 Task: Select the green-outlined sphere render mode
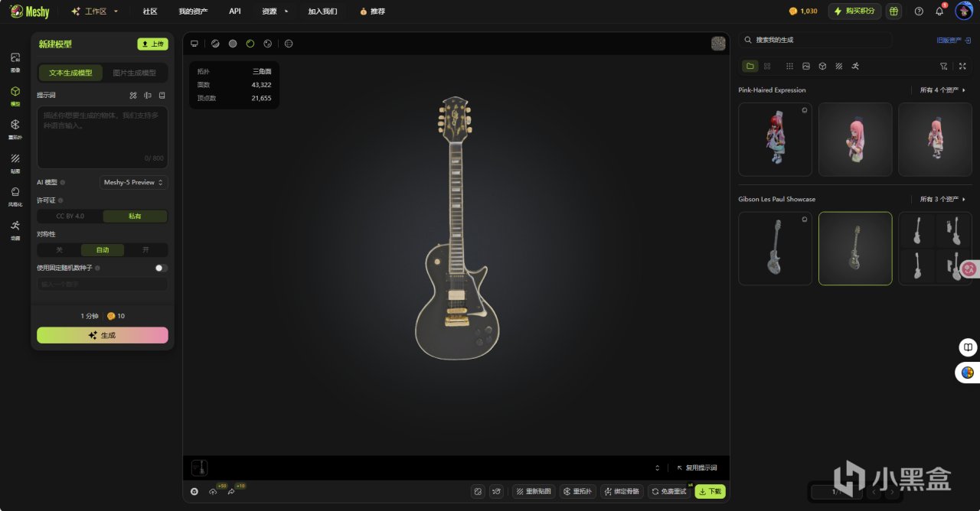250,44
